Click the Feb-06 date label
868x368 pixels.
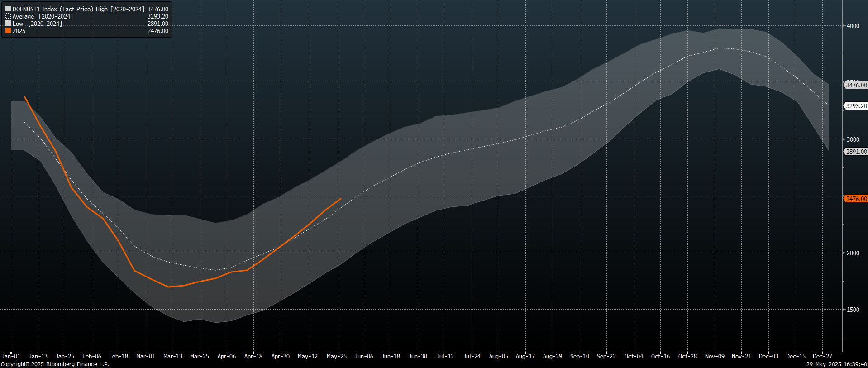pyautogui.click(x=92, y=356)
